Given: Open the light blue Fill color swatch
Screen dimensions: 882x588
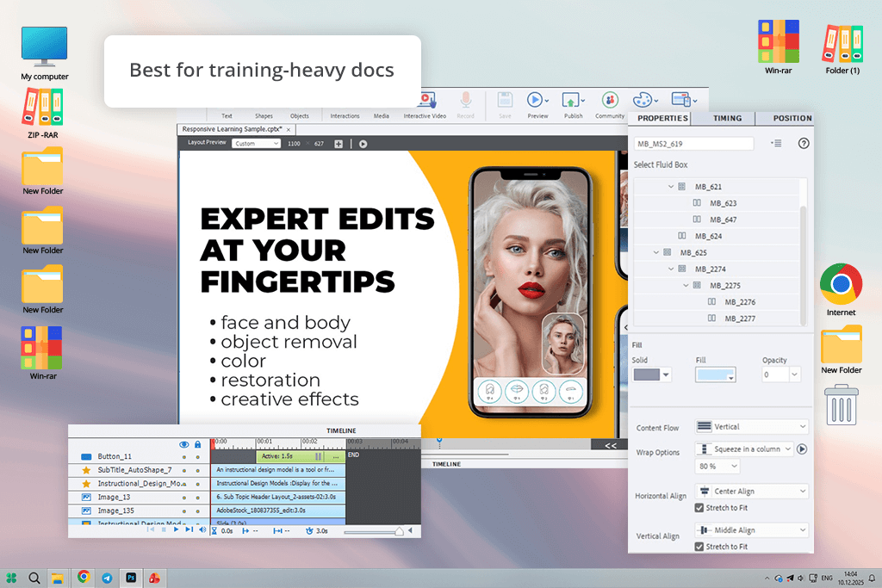Looking at the screenshot, I should 716,375.
